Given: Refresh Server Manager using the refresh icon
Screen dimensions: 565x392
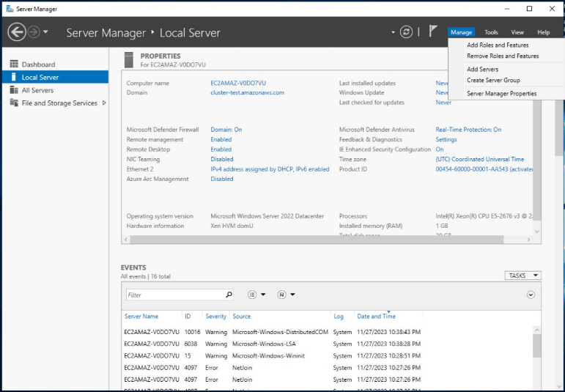Looking at the screenshot, I should click(x=406, y=32).
